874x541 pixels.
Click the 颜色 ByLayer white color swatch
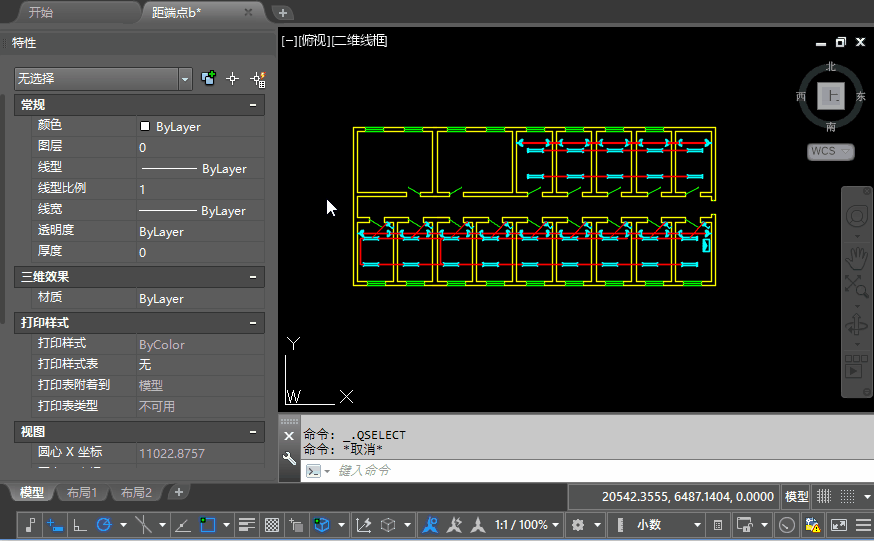point(145,127)
